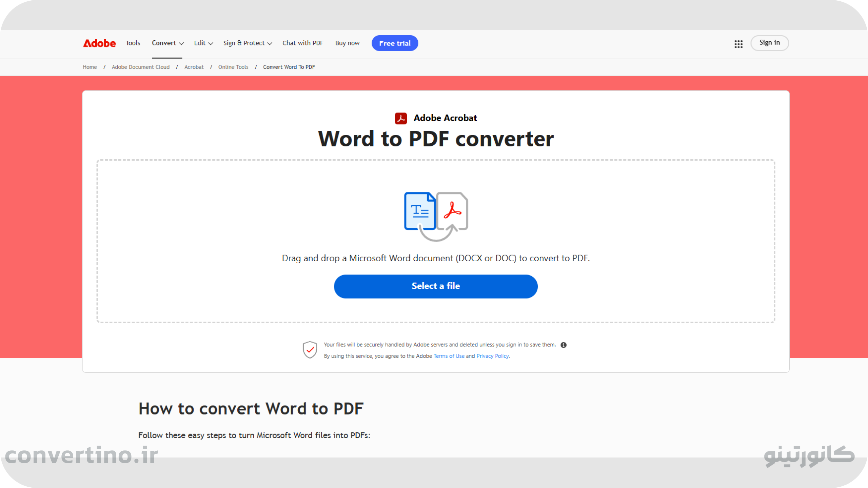Viewport: 868px width, 488px height.
Task: Open the Tools menu item
Action: [x=133, y=43]
